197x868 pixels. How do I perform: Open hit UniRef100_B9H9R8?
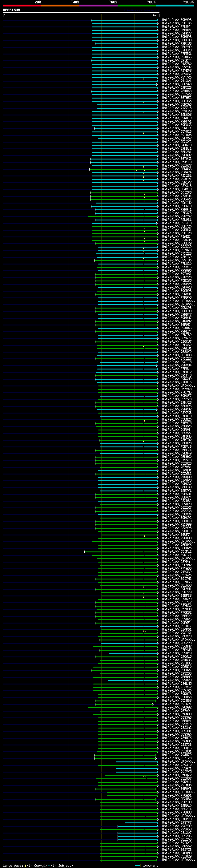[x=177, y=20]
